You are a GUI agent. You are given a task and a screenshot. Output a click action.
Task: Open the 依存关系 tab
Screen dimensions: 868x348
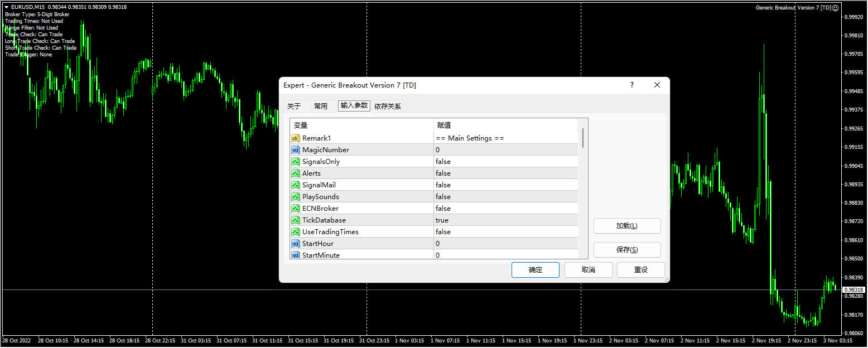[x=388, y=106]
